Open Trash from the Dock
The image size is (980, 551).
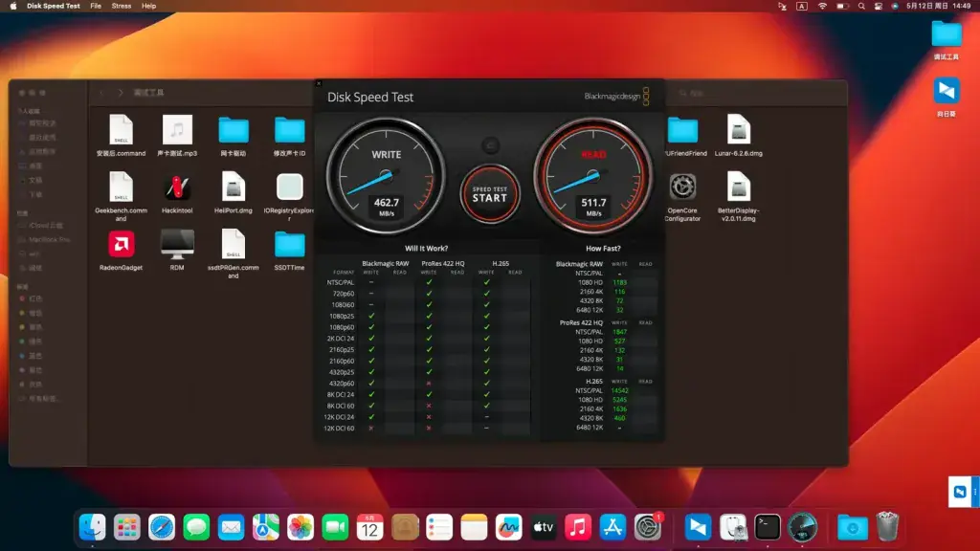coord(887,527)
